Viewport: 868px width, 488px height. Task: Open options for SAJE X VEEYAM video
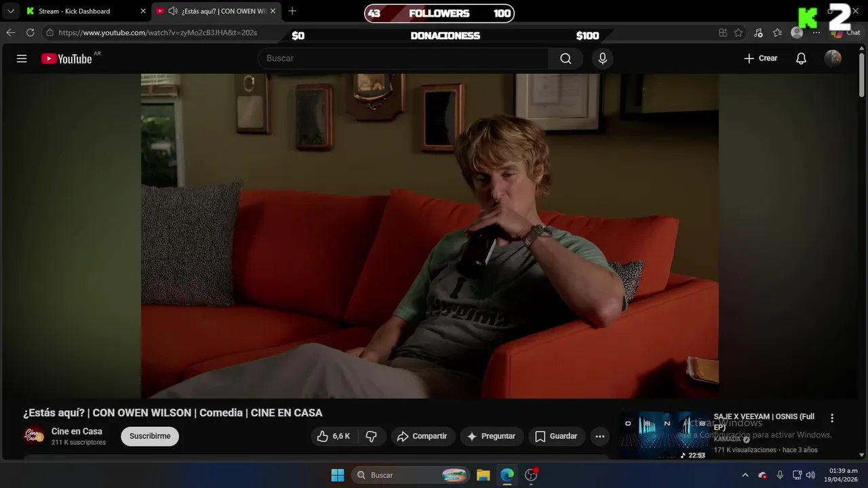point(832,418)
